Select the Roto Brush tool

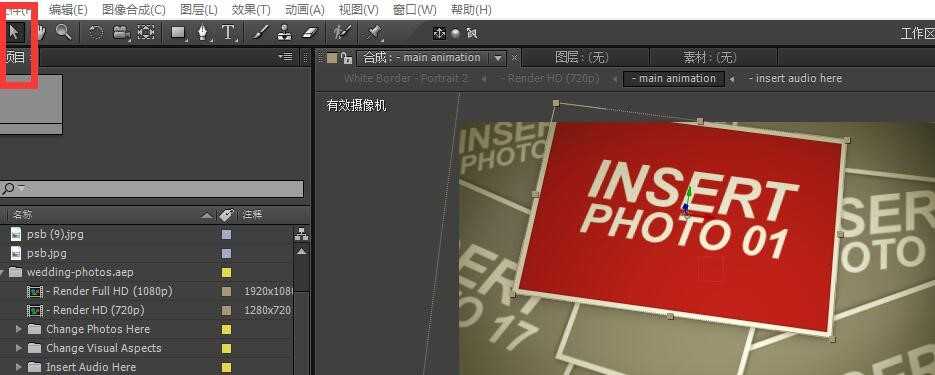pyautogui.click(x=342, y=32)
